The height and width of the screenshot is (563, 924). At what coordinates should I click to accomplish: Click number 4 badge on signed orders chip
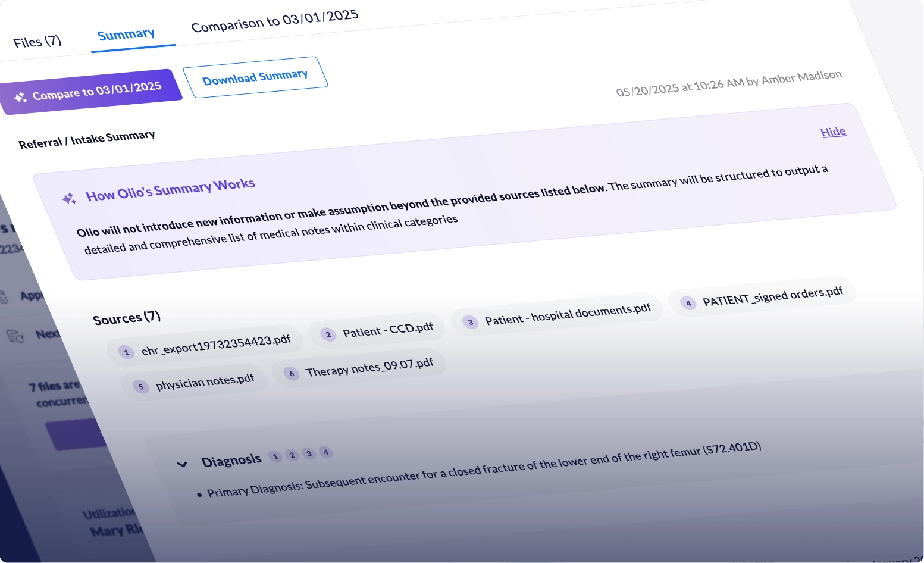(688, 303)
